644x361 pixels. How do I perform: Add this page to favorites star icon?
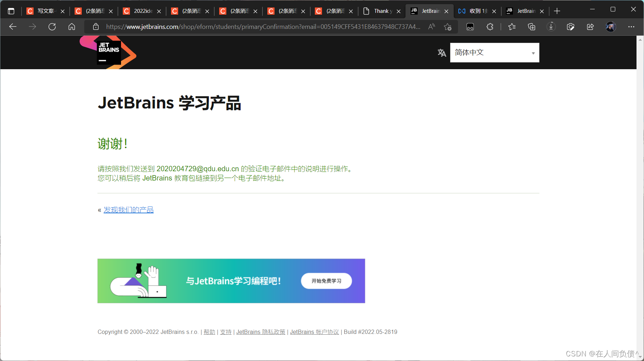point(448,27)
